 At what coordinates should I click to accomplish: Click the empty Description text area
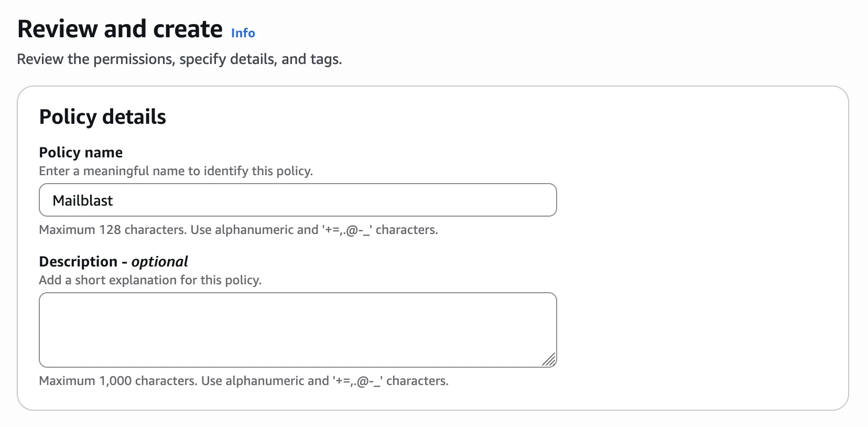coord(298,330)
